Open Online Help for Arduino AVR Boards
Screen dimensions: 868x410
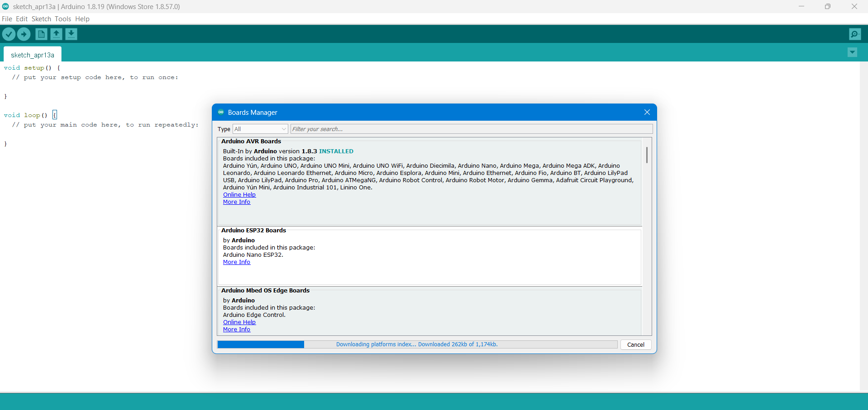pyautogui.click(x=239, y=195)
